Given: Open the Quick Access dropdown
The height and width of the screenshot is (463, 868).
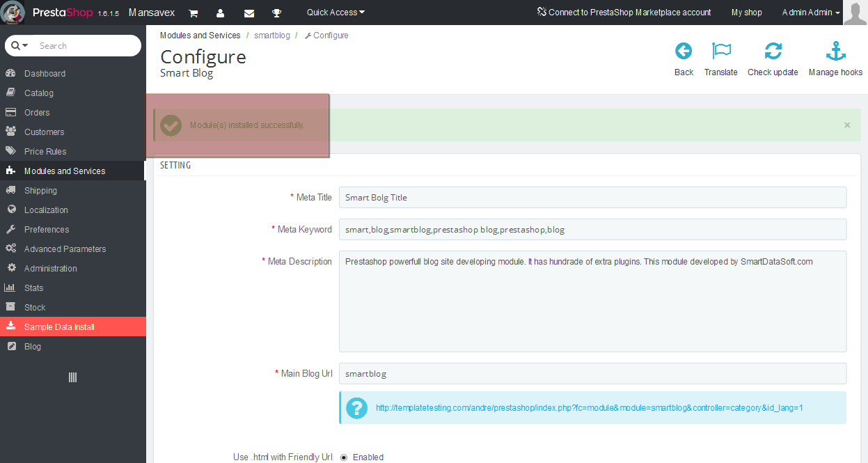Looking at the screenshot, I should click(336, 13).
